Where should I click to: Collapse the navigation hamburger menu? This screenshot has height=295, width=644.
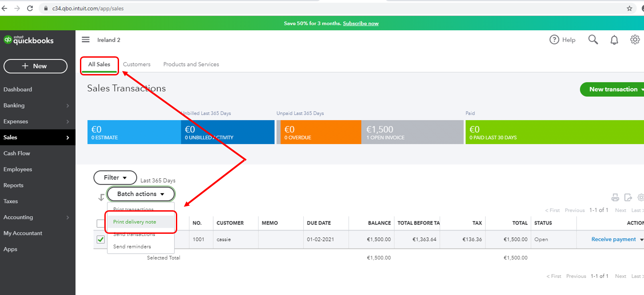[86, 39]
